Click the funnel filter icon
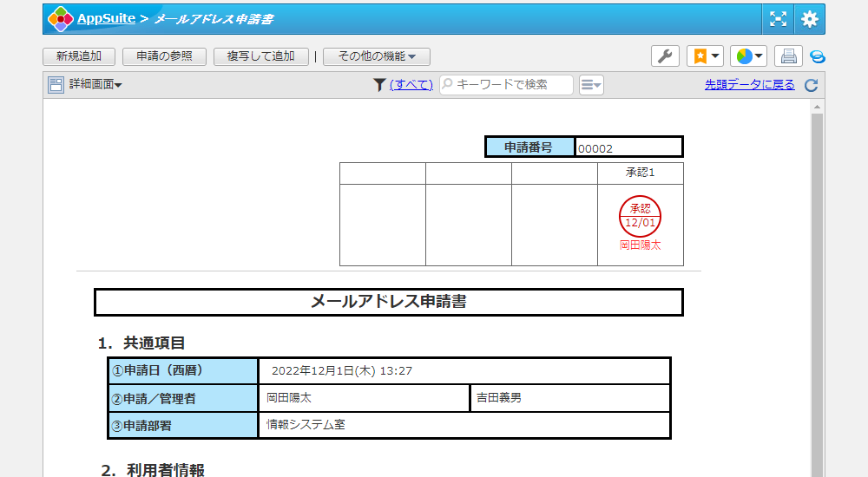Screen dimensions: 868x477 click(379, 84)
